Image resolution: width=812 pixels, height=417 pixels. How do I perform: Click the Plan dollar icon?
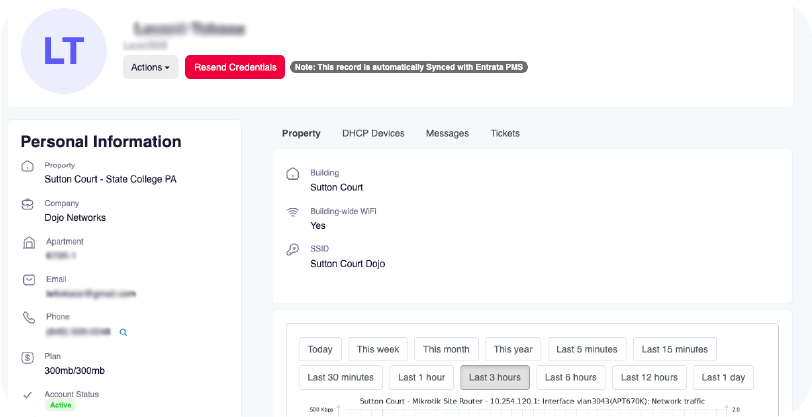pos(28,357)
